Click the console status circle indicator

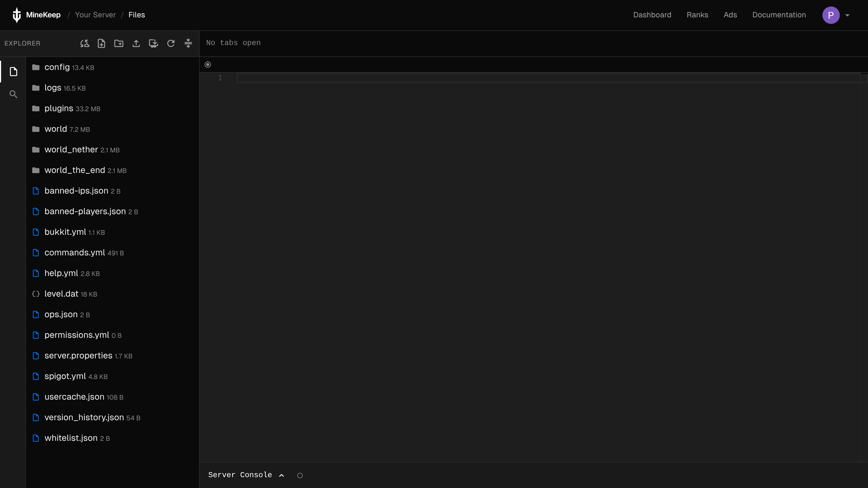pyautogui.click(x=300, y=476)
